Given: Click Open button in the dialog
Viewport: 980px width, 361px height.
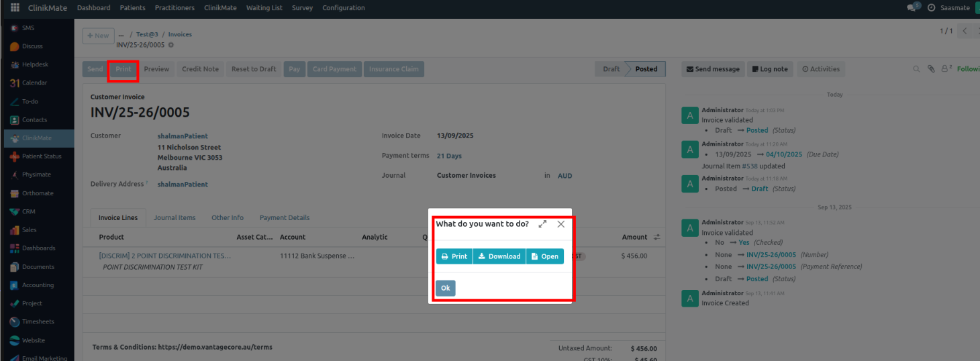Looking at the screenshot, I should coord(544,256).
